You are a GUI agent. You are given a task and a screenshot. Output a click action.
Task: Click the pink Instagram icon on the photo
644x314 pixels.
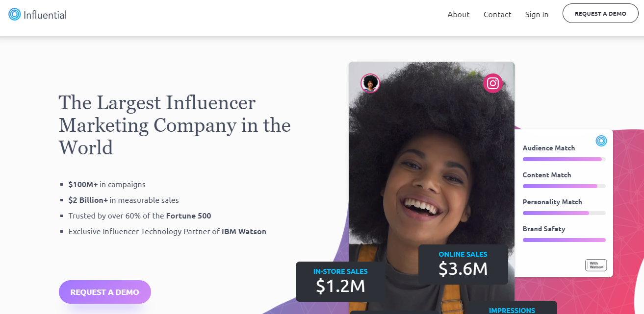[x=492, y=83]
